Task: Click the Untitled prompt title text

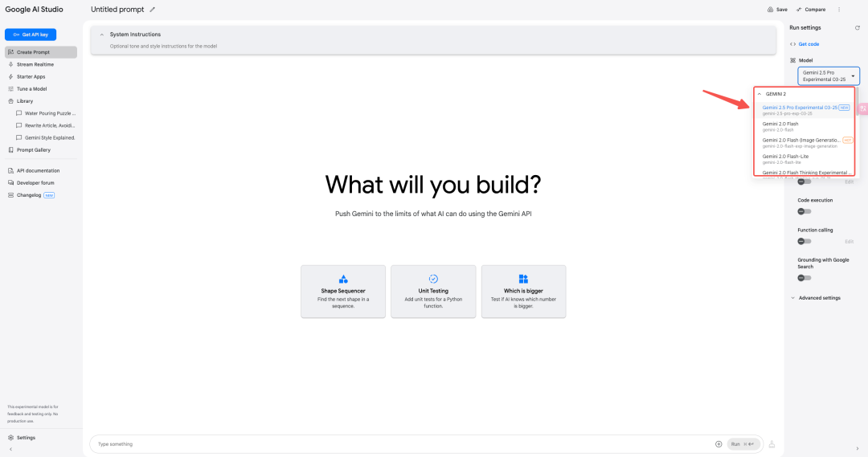Action: pyautogui.click(x=117, y=10)
